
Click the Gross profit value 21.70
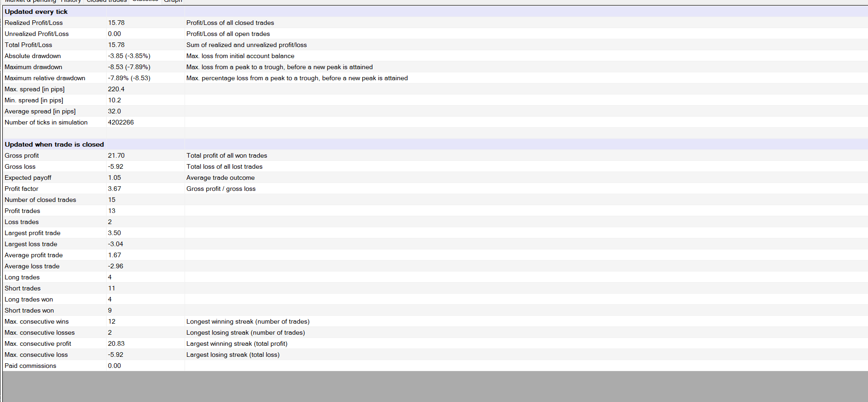(x=116, y=155)
